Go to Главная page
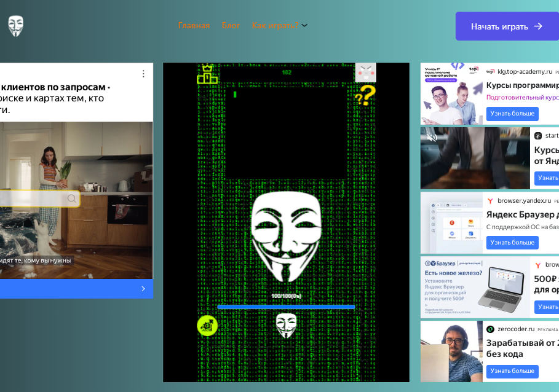The width and height of the screenshot is (559, 392). 194,26
